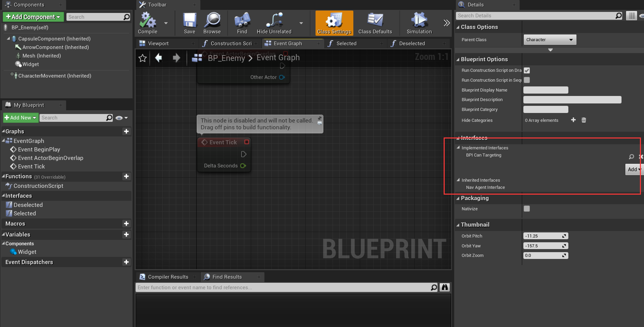
Task: Click Blueprint Description field
Action: click(572, 100)
